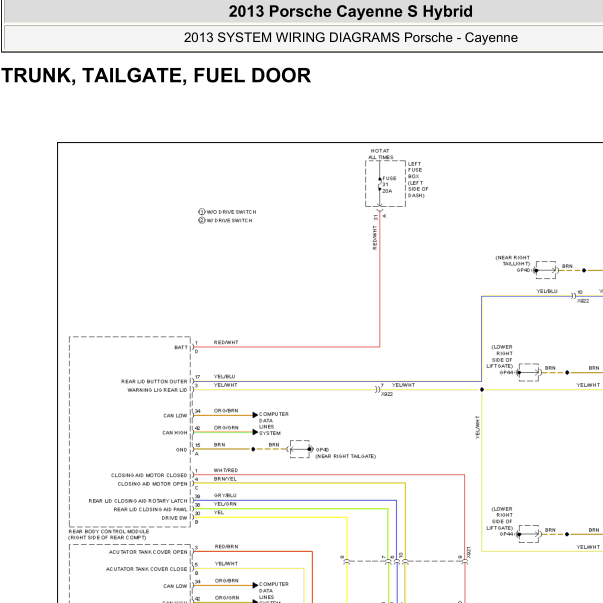Click the 'BATT' terminal label
Screen dimensions: 603x603
(181, 347)
